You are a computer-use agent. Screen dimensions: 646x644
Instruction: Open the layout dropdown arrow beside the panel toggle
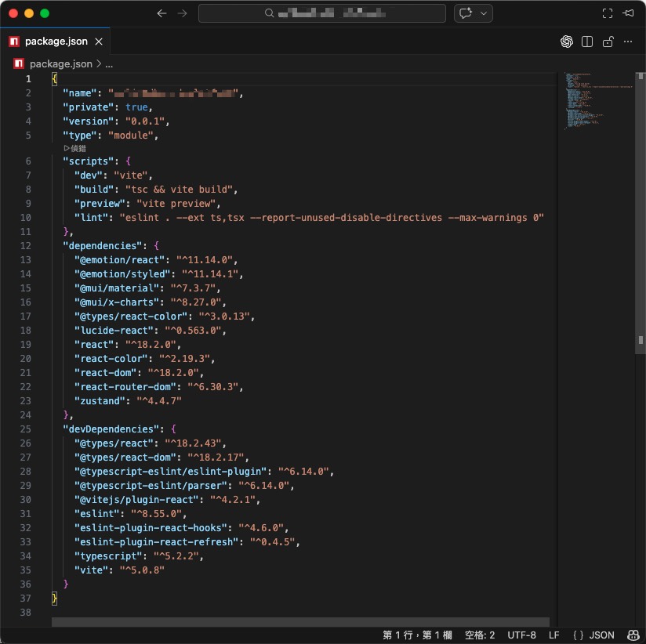(x=484, y=13)
